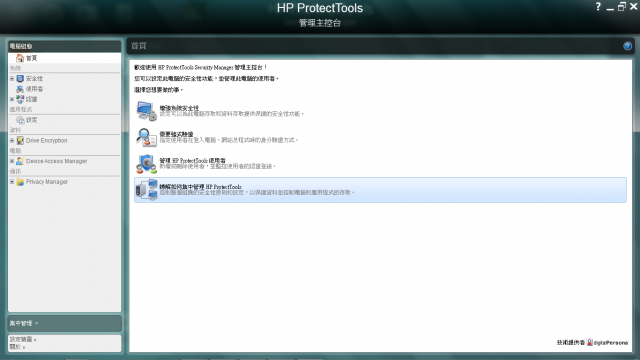Select the Drive Encryption icon

pyautogui.click(x=20, y=140)
